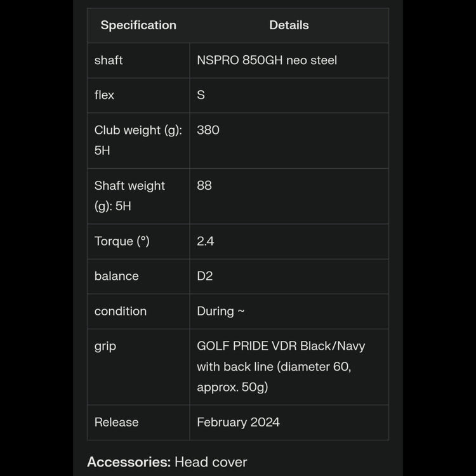
Task: Click the club weight value 380
Action: pyautogui.click(x=208, y=130)
